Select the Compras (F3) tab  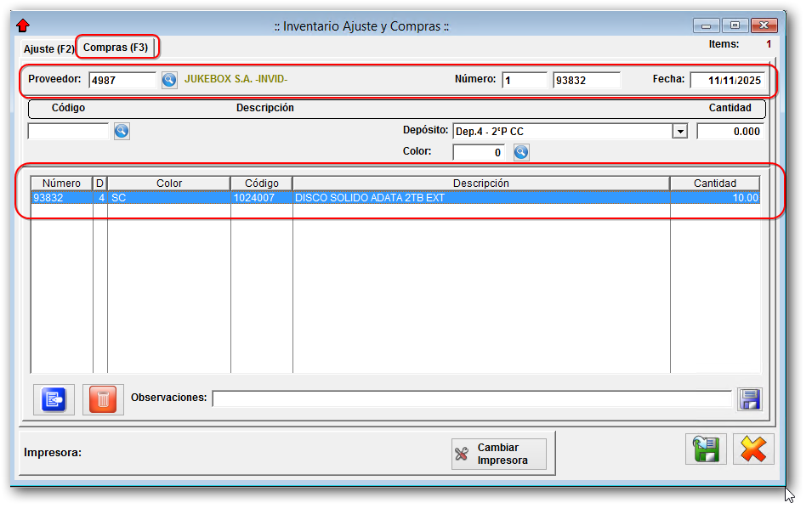tap(116, 48)
